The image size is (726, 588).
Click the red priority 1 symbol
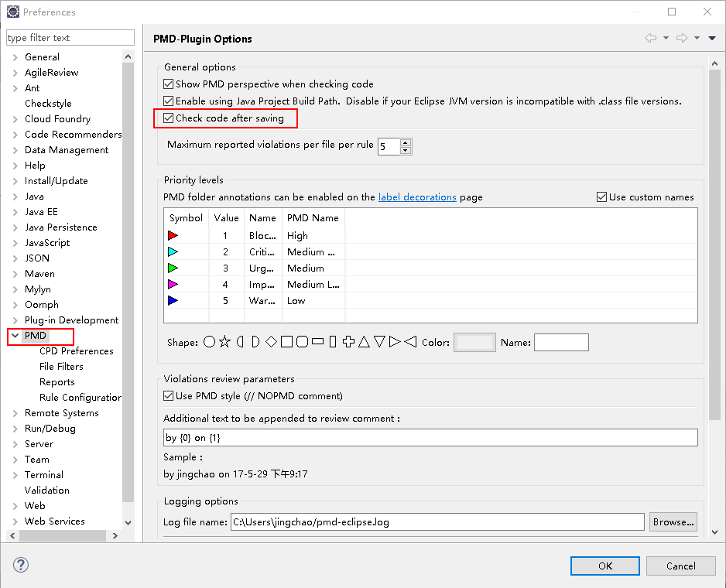[173, 236]
